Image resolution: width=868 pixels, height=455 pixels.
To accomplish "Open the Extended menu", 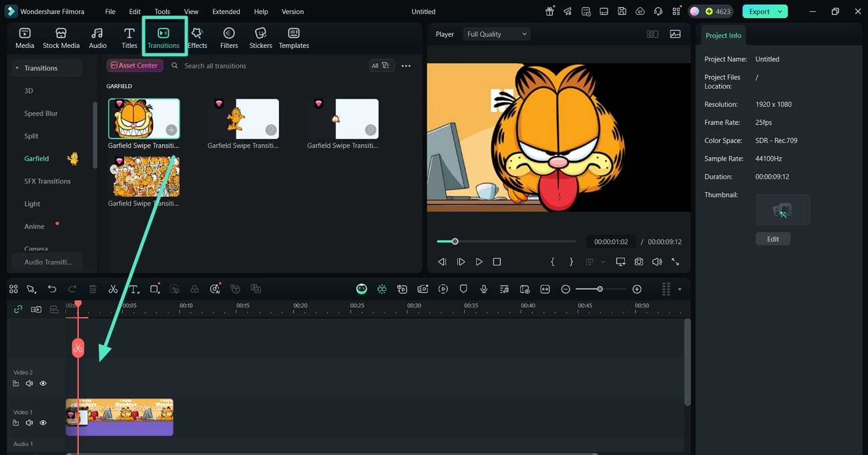I will pos(226,11).
